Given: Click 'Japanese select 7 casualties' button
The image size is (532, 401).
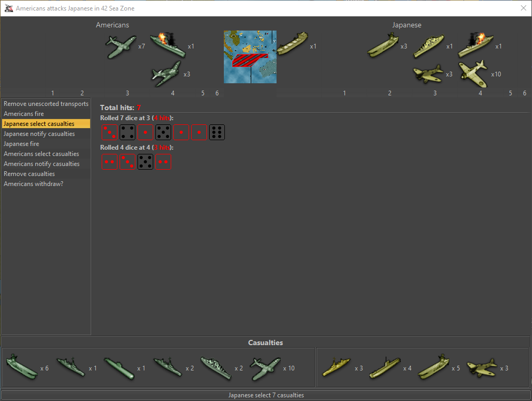Looking at the screenshot, I should (x=266, y=395).
